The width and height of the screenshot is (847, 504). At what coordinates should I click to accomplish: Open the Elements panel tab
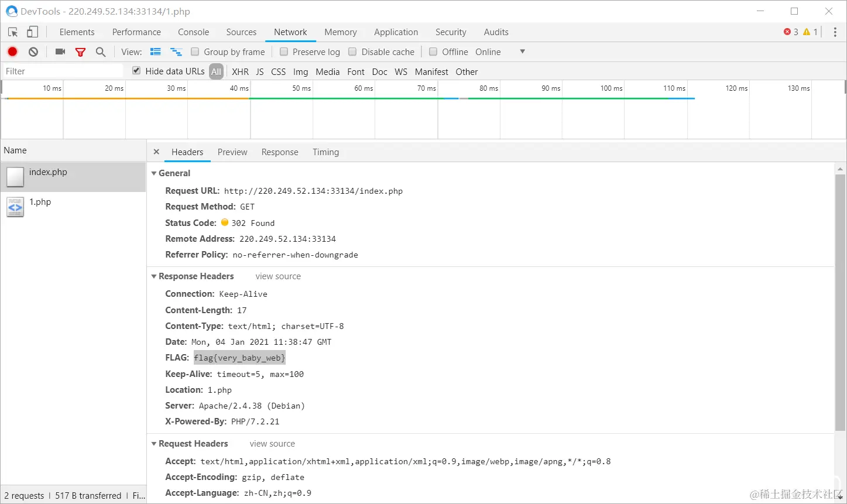77,32
